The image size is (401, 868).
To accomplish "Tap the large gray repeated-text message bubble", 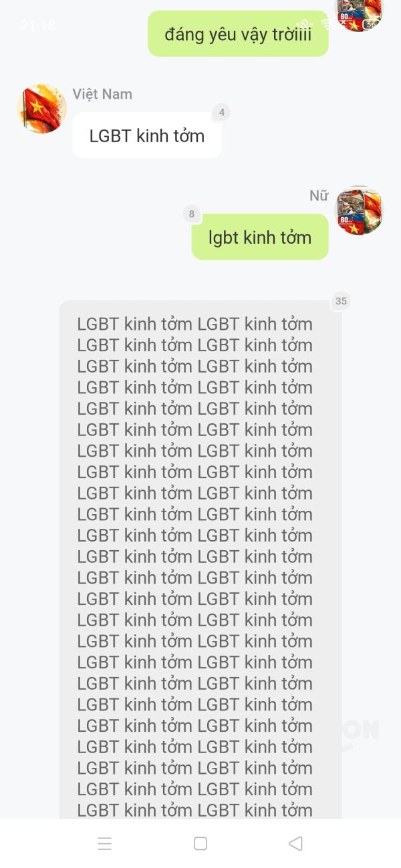I will click(x=200, y=560).
